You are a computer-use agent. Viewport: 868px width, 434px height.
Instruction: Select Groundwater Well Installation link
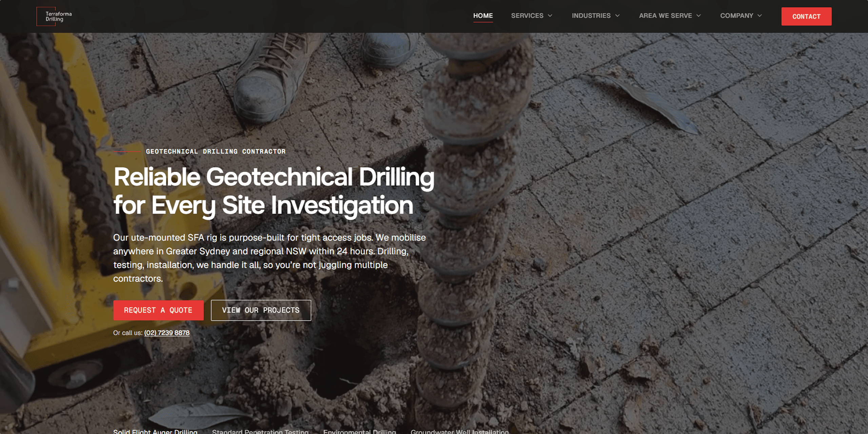click(x=459, y=431)
